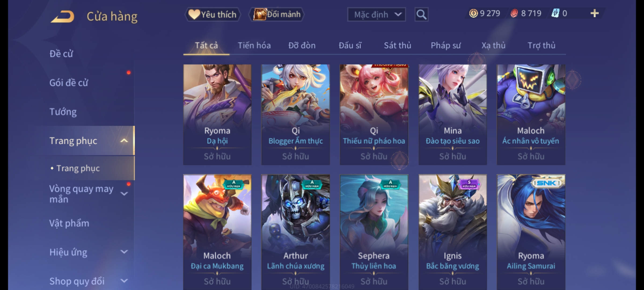Tap the red ruby currency icon
This screenshot has width=644, height=290.
514,13
